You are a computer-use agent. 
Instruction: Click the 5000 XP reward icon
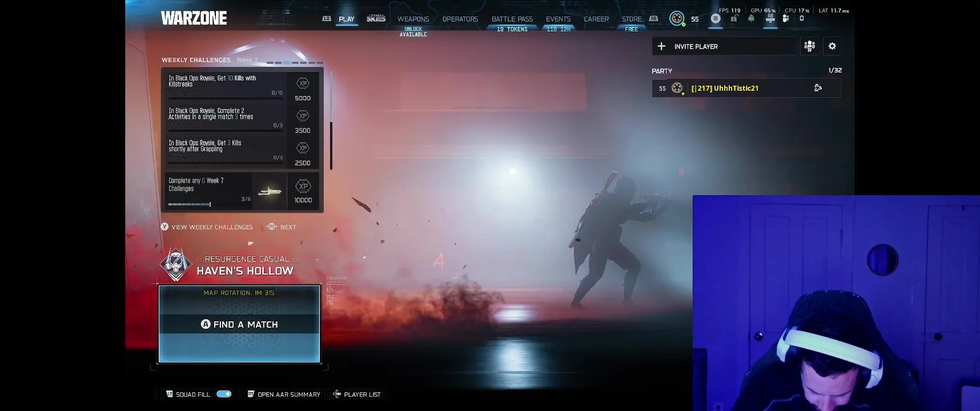pyautogui.click(x=303, y=83)
